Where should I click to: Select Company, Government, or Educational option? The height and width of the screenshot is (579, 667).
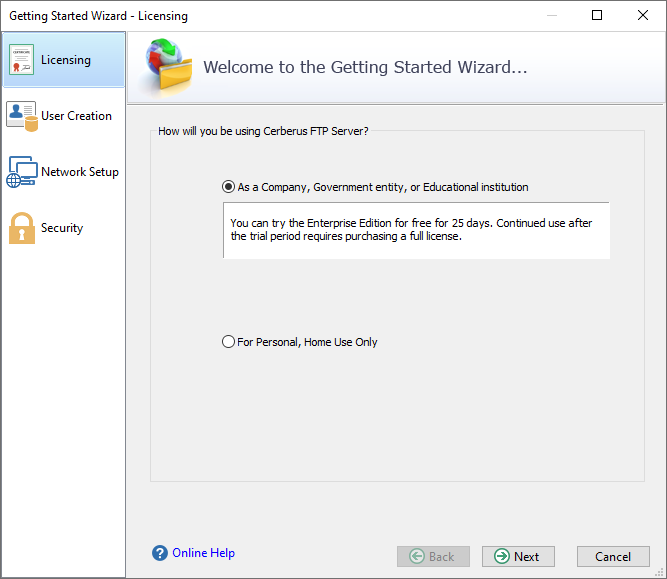click(228, 187)
